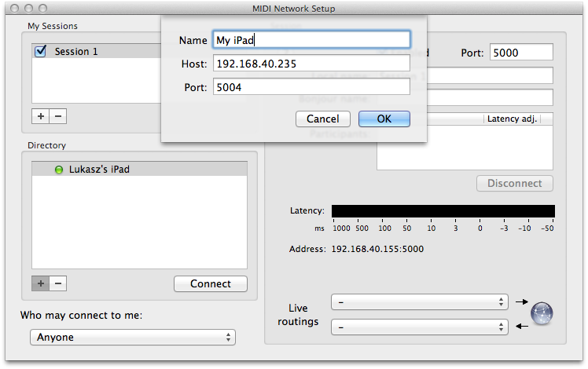This screenshot has height=369, width=588.
Task: Toggle the Session 1 checkbox
Action: point(41,51)
